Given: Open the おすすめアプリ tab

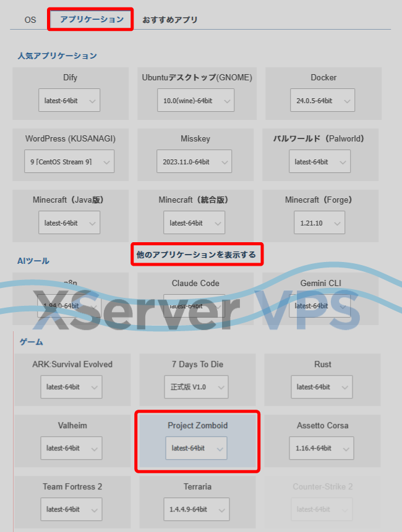Looking at the screenshot, I should (170, 20).
